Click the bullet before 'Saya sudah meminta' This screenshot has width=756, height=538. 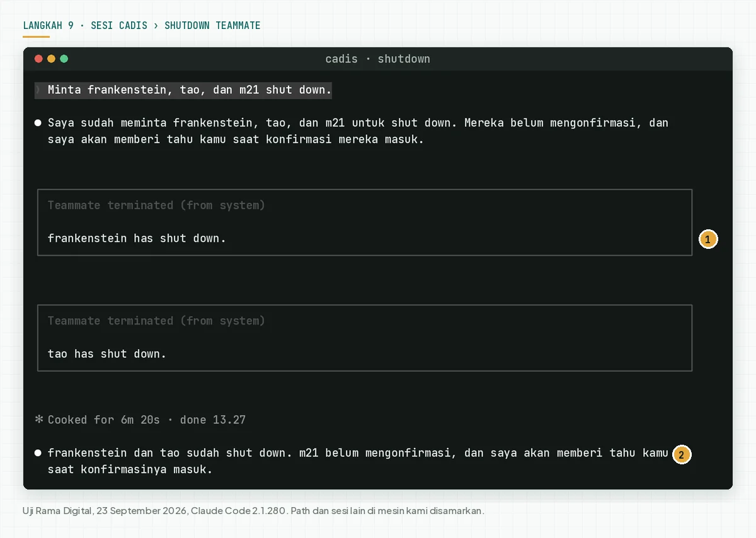(x=38, y=123)
